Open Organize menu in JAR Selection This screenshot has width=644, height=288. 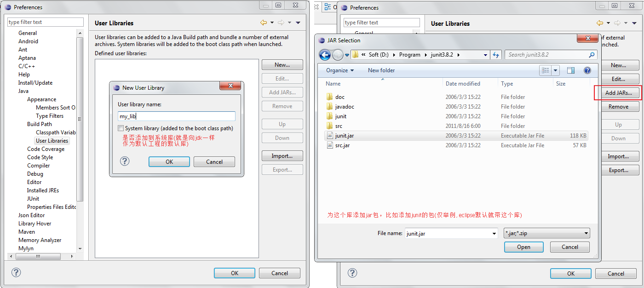point(340,70)
